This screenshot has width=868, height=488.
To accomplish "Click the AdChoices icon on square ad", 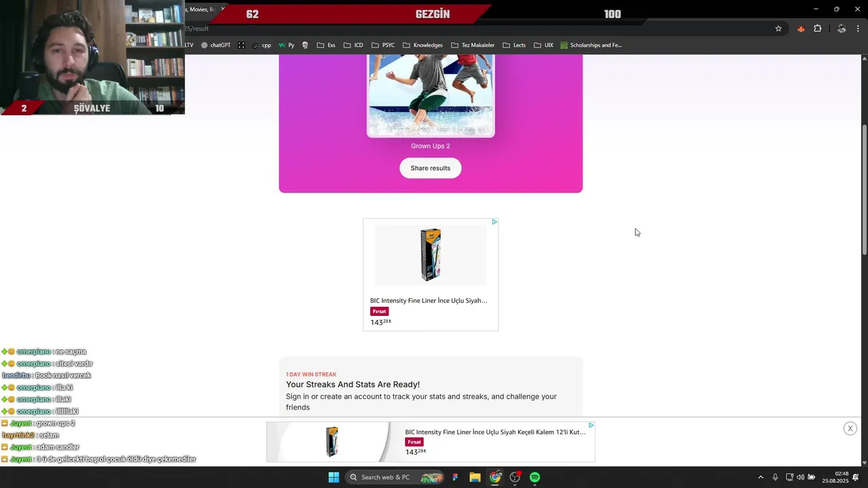I will click(x=494, y=222).
